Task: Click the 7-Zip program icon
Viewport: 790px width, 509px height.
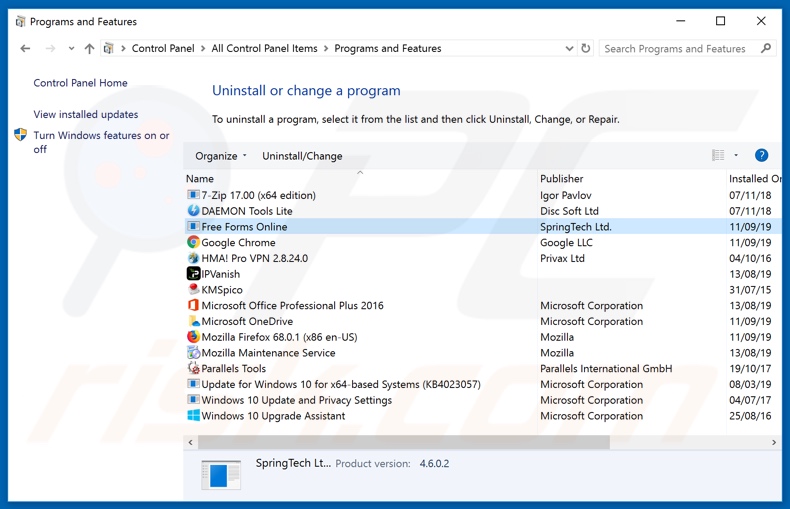Action: [193, 195]
